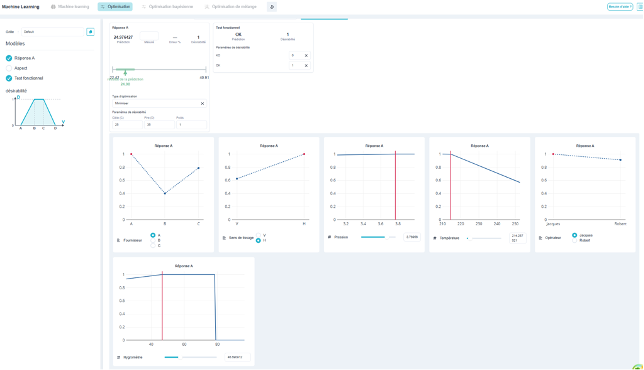Click the Pression slider track

point(378,237)
